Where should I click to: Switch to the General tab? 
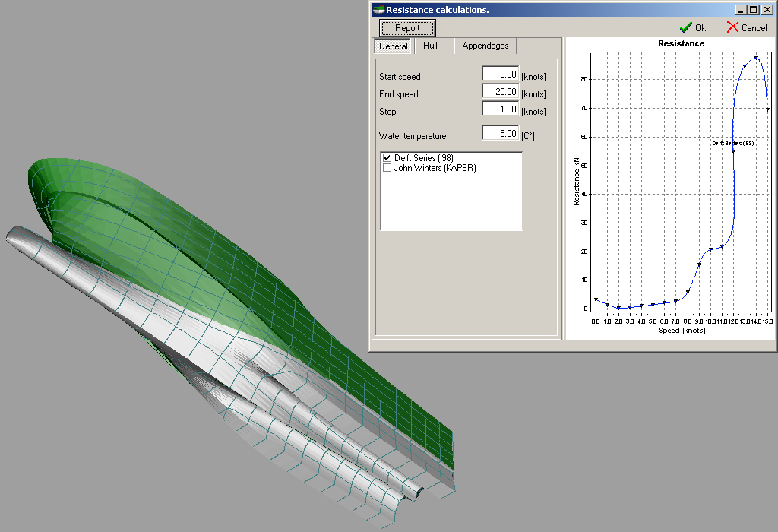click(x=393, y=46)
